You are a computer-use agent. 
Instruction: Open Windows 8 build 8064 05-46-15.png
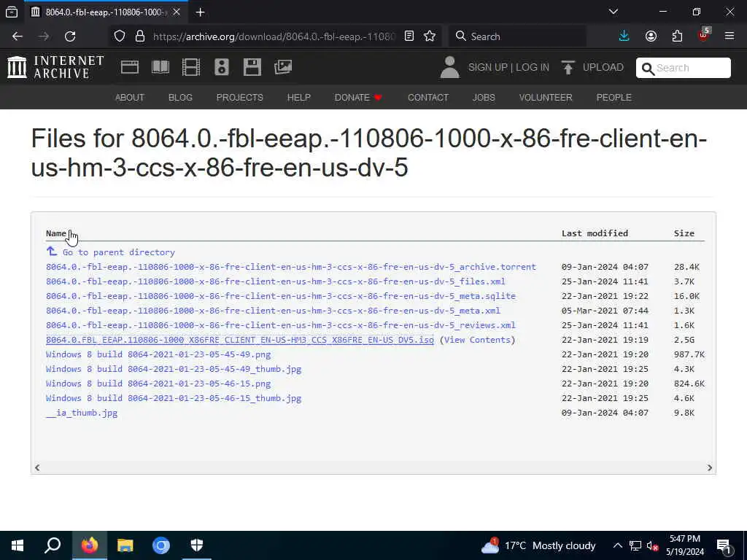(158, 384)
